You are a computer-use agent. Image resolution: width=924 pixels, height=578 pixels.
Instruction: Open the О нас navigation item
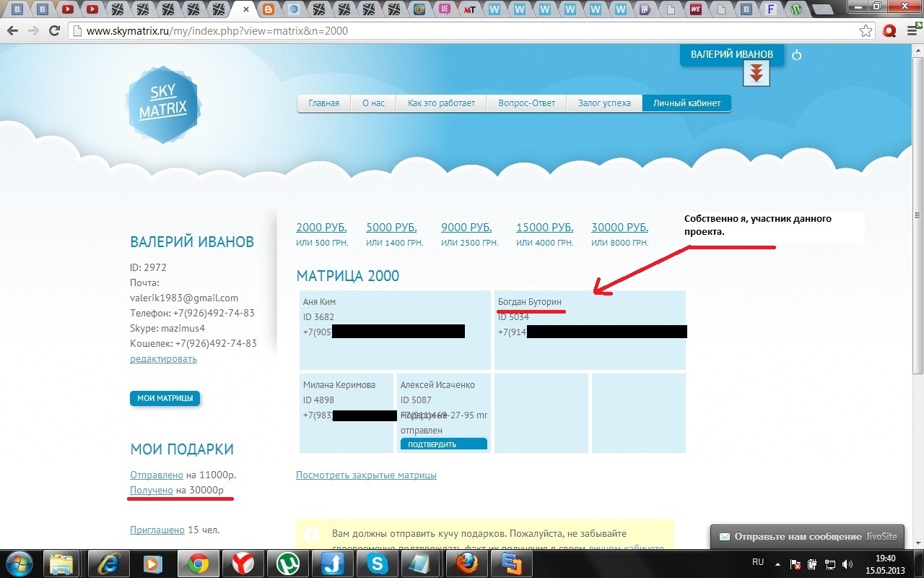[x=373, y=103]
